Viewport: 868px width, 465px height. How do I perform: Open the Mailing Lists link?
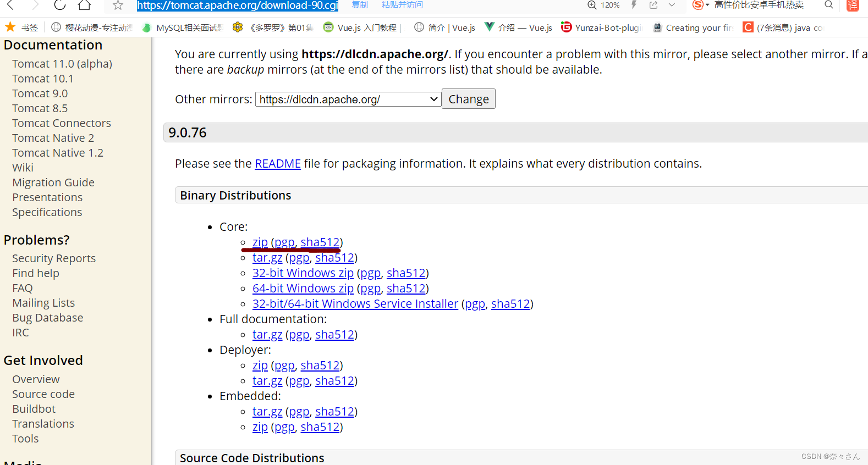[43, 303]
